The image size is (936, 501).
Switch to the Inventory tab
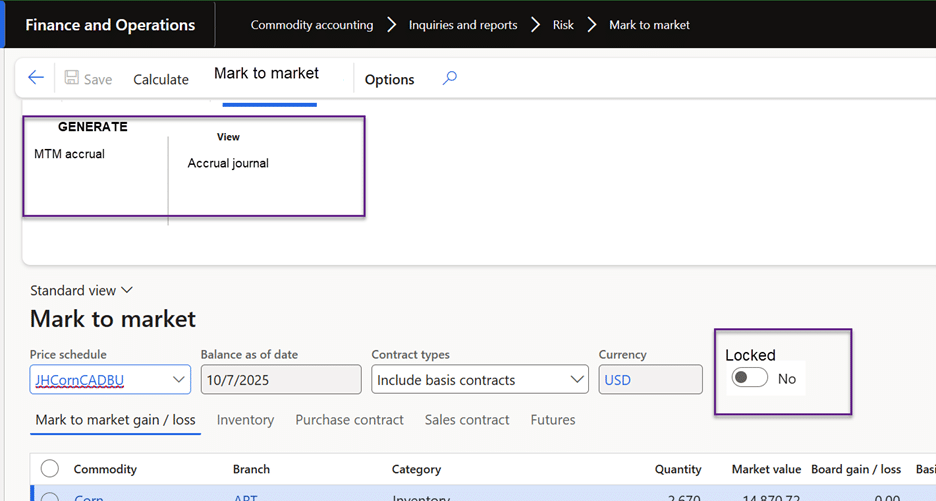coord(245,420)
